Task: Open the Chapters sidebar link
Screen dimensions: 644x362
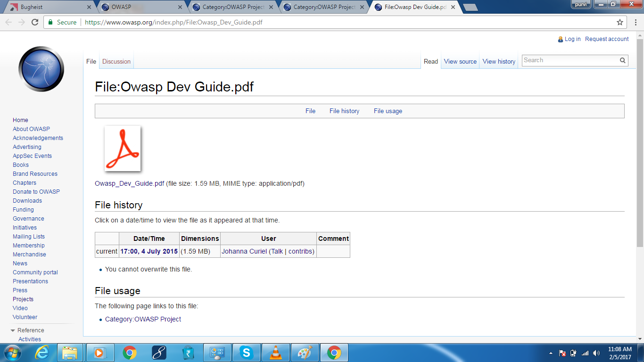Action: pyautogui.click(x=25, y=183)
